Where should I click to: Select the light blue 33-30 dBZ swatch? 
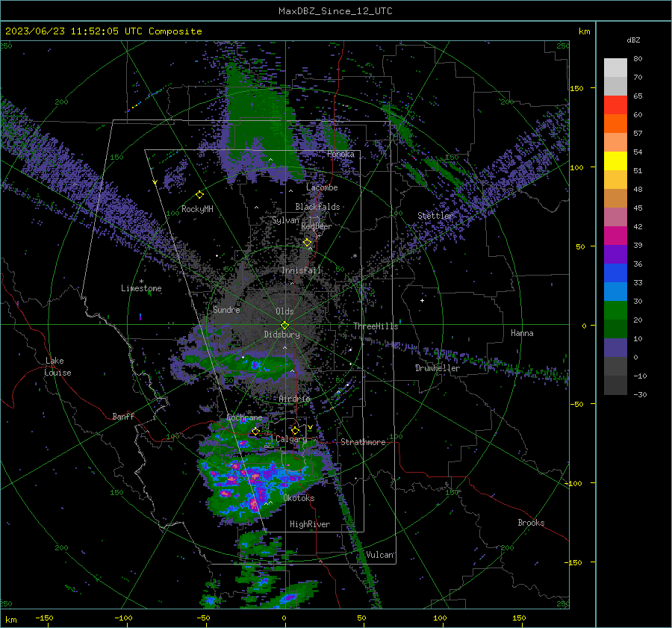point(615,291)
